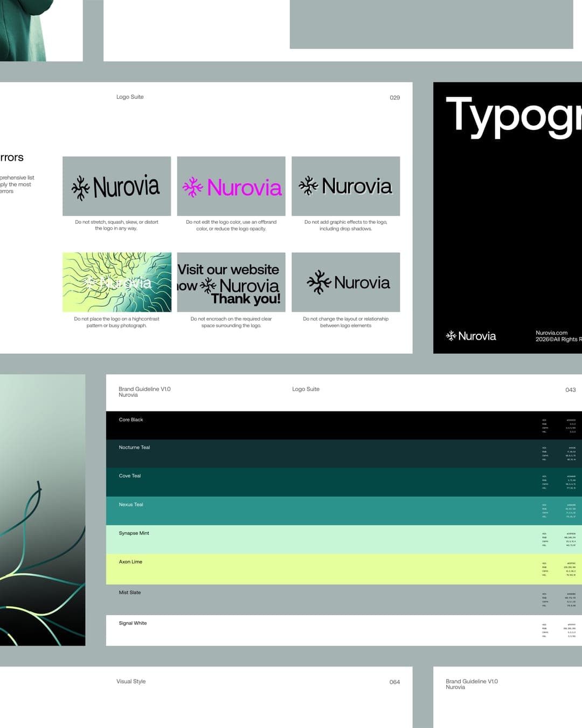
Task: Open the flowing teal lines artwork panel
Action: click(x=43, y=510)
